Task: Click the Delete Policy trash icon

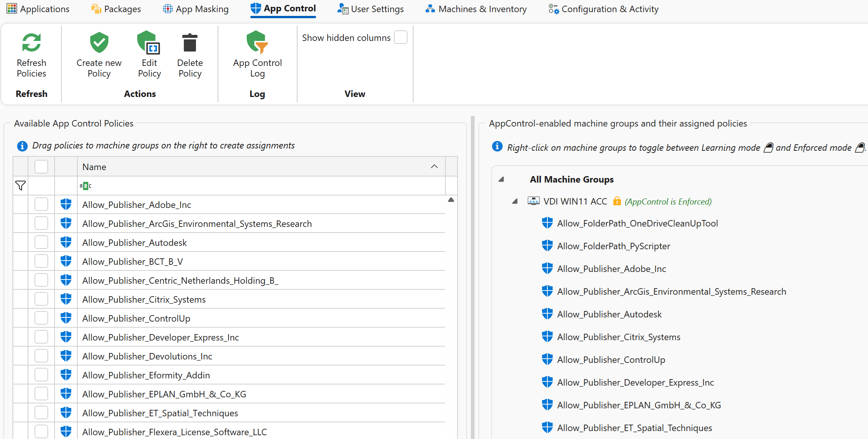Action: 190,42
